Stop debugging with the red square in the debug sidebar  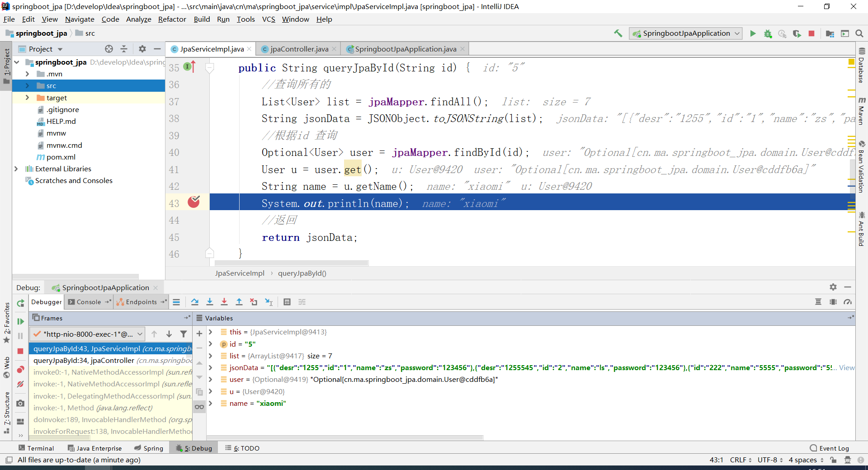(x=20, y=351)
